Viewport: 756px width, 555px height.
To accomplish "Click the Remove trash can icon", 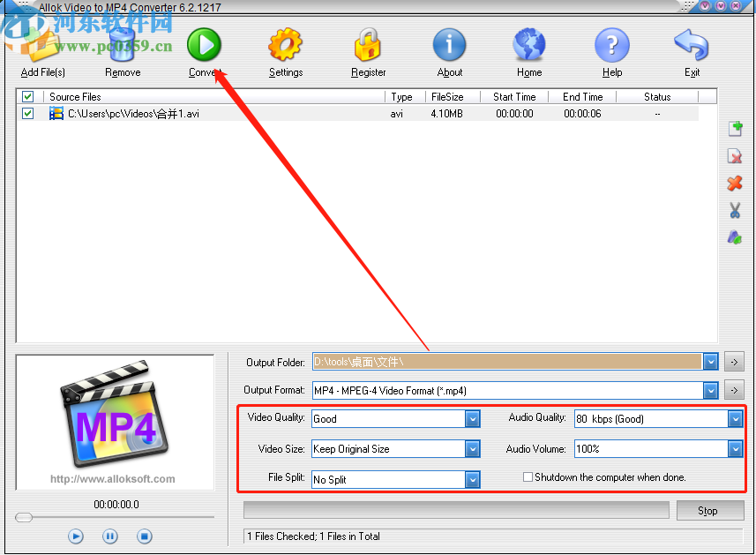I will tap(123, 45).
